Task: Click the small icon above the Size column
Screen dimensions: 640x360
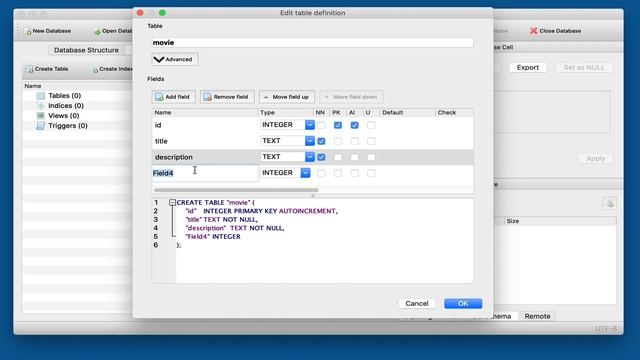Action: pos(610,204)
